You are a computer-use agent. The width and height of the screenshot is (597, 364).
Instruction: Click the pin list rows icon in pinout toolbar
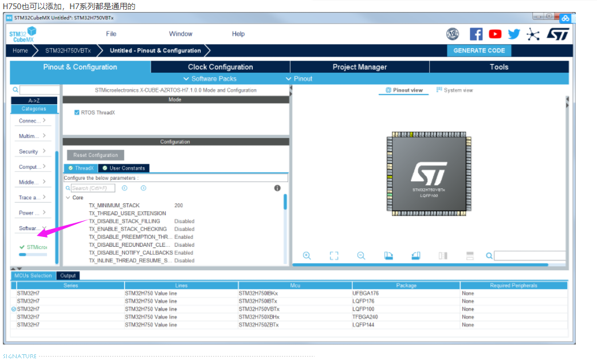[x=470, y=256]
